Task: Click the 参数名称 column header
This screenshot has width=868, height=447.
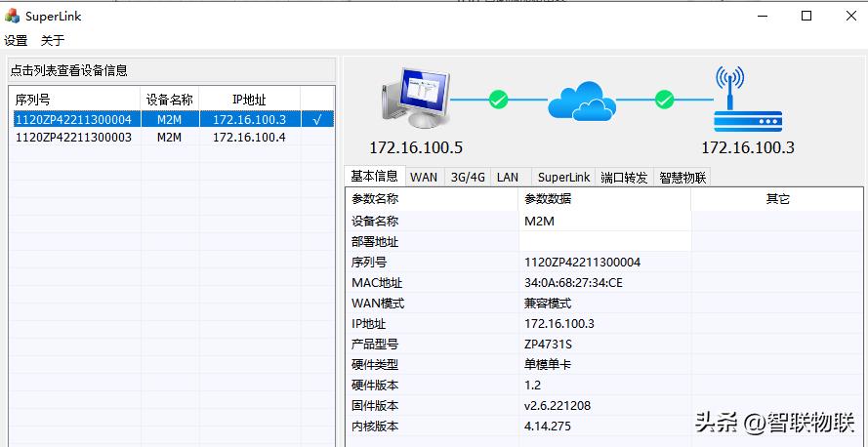Action: (432, 200)
